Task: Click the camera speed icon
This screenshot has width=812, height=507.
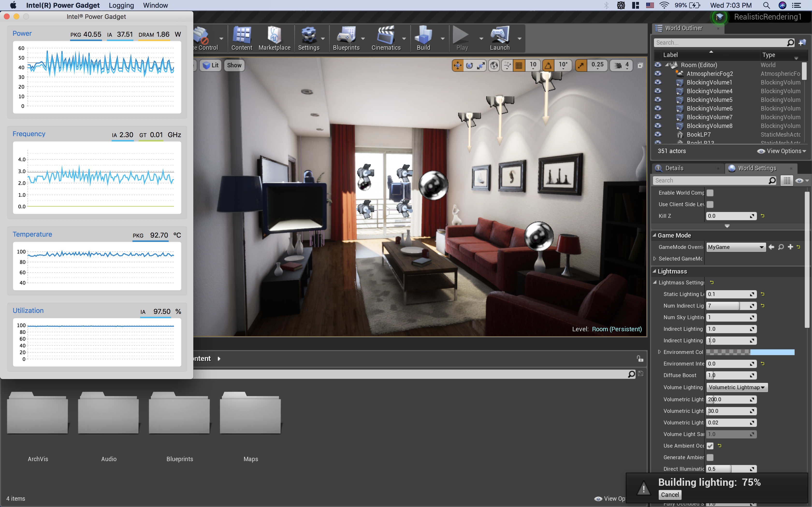Action: click(x=618, y=65)
